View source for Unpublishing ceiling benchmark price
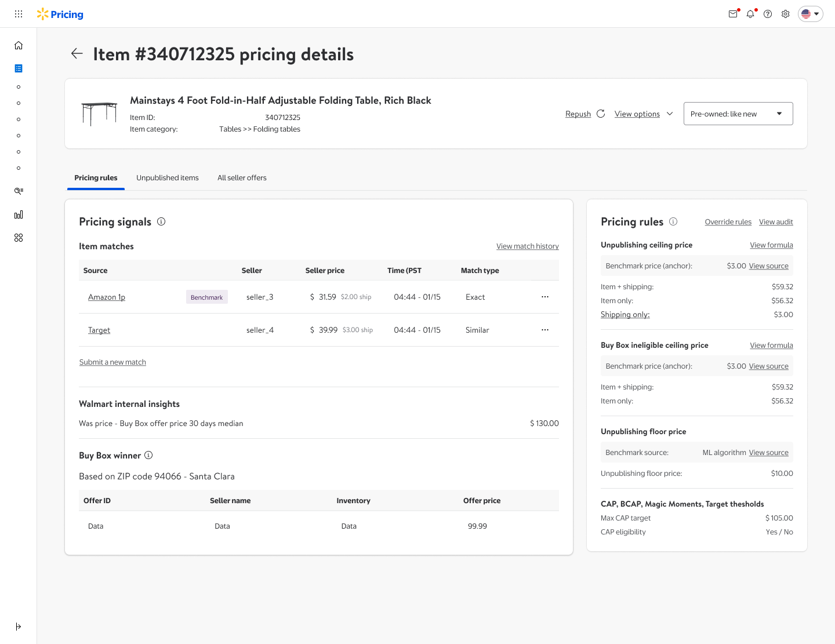835x644 pixels. click(x=769, y=266)
